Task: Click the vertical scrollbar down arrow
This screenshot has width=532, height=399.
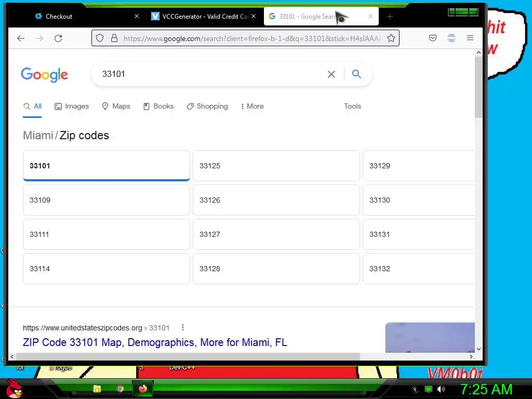Action: pyautogui.click(x=478, y=349)
